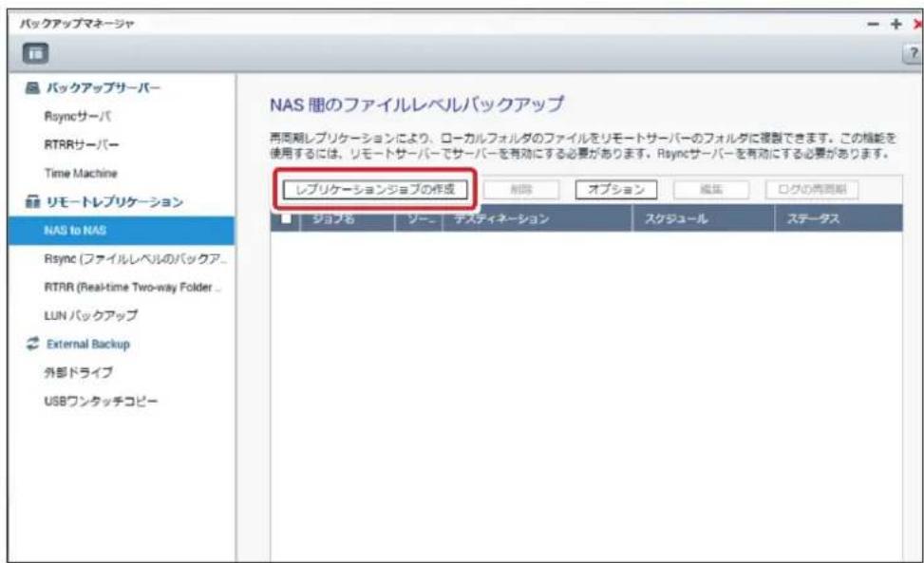Open the help question mark icon
Screen dimensions: 924x563
tap(914, 53)
